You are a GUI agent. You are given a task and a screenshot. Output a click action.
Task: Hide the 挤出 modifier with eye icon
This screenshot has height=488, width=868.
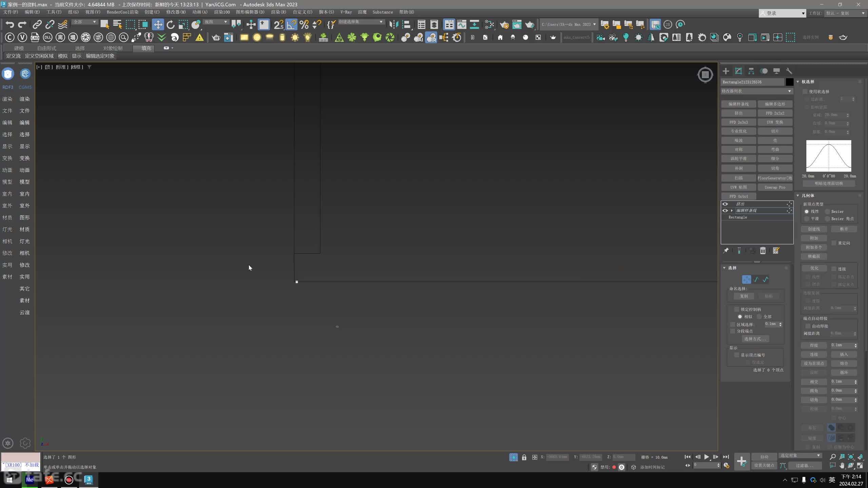click(x=725, y=204)
